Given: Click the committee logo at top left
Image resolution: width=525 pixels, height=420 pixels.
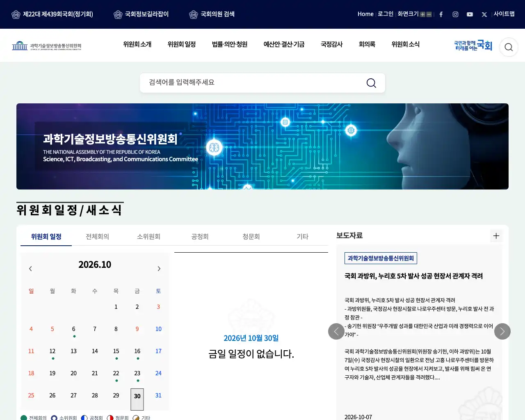Looking at the screenshot, I should 46,46.
